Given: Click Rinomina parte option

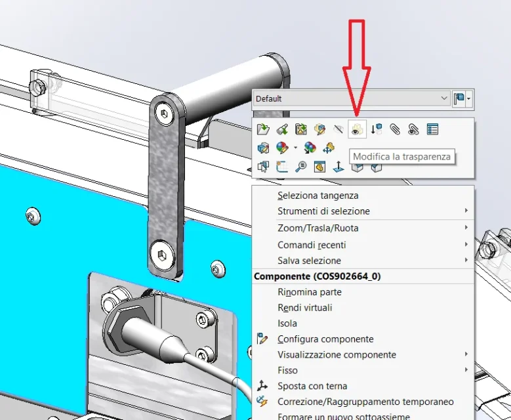Looking at the screenshot, I should click(309, 292).
